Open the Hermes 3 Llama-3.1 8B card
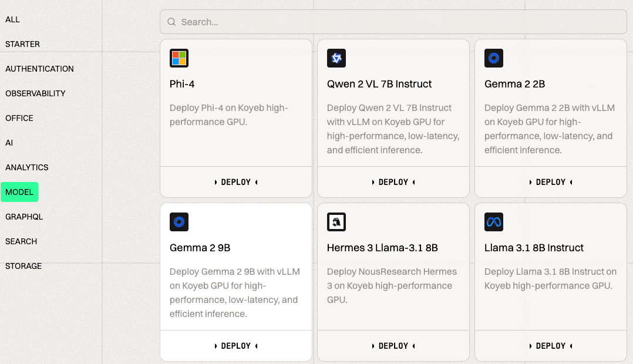The height and width of the screenshot is (364, 633). pos(382,248)
